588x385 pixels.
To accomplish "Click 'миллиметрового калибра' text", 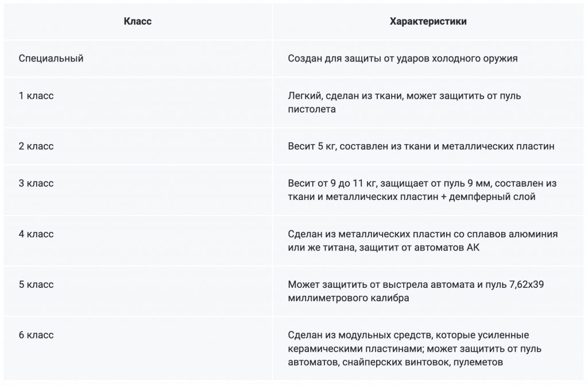I will [349, 298].
